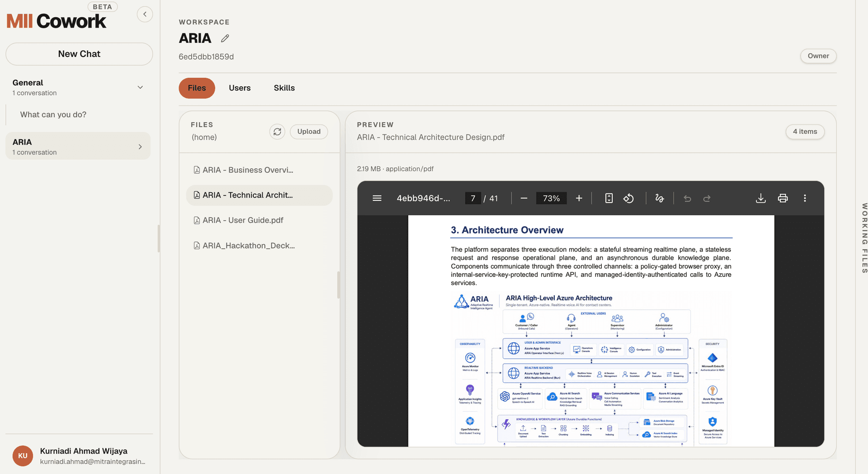This screenshot has height=474, width=868.
Task: Undo the last annotation
Action: (687, 198)
